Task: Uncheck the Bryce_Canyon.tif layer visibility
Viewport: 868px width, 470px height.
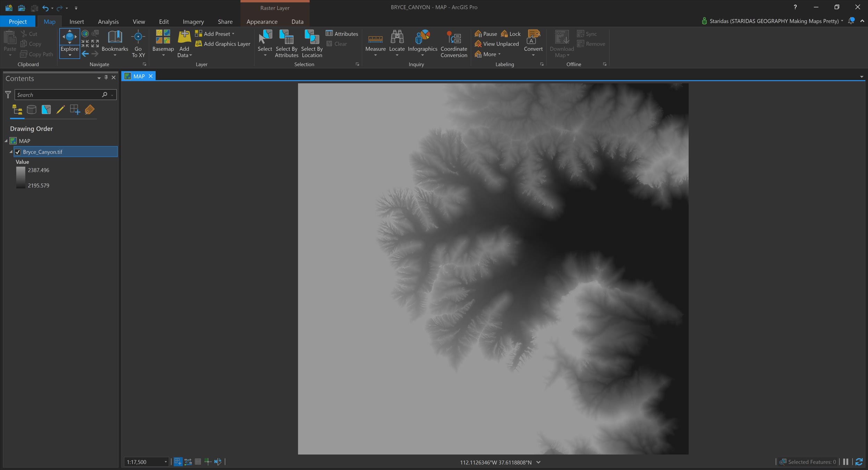Action: click(x=18, y=152)
